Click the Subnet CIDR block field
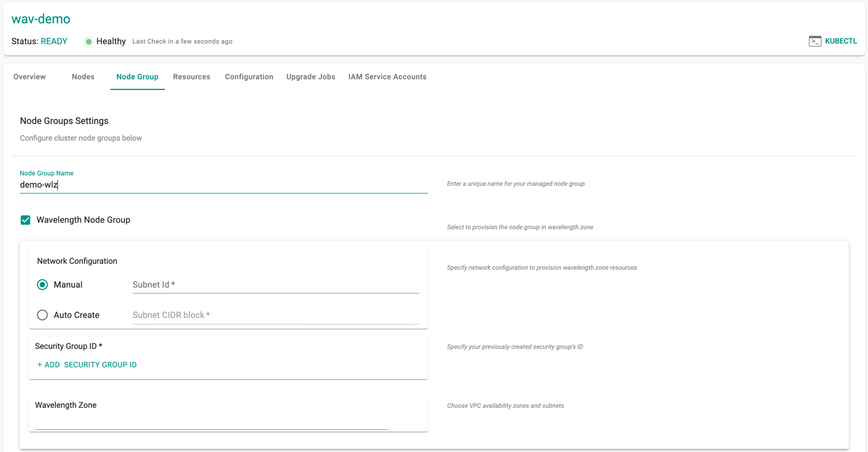868x452 pixels. (276, 315)
